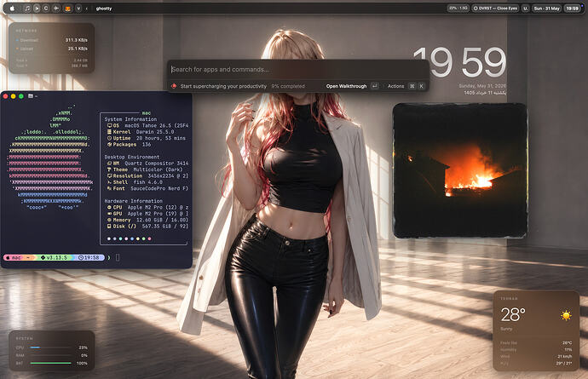The width and height of the screenshot is (588, 379).
Task: Click the large 19 59 desktop clock widget
Action: coord(459,62)
